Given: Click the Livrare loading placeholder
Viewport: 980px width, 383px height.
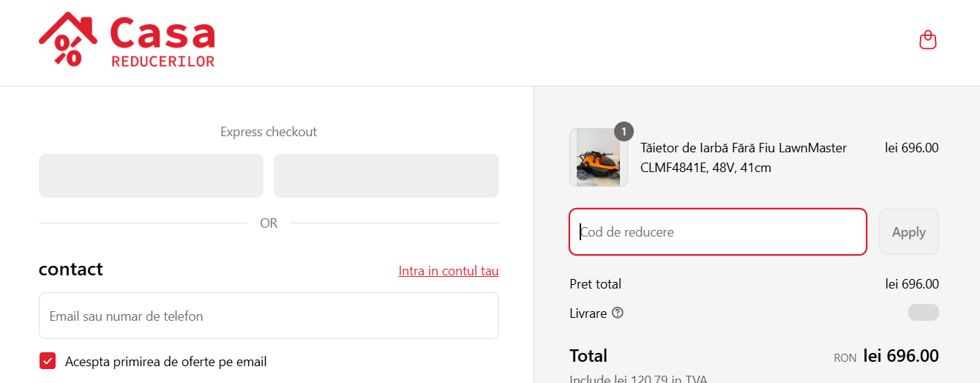Looking at the screenshot, I should 923,313.
